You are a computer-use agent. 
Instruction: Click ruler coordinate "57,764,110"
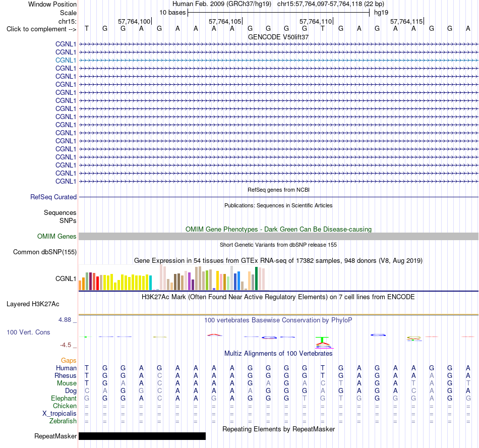(316, 21)
